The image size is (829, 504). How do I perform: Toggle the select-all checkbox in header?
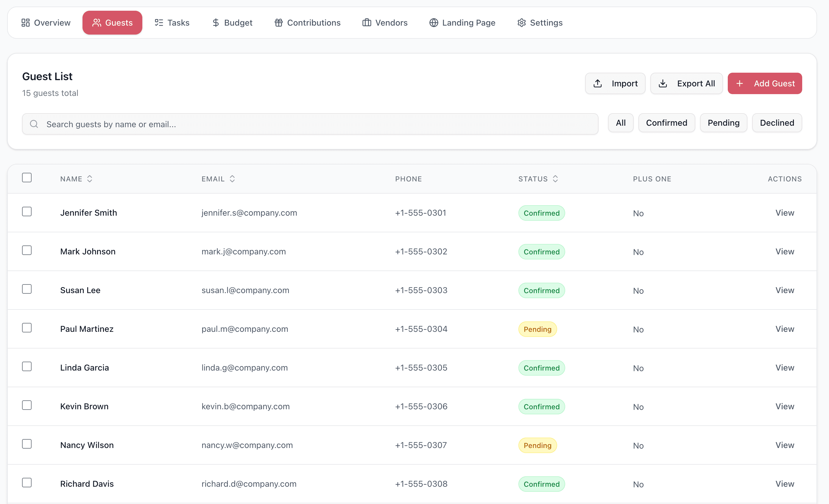click(27, 178)
